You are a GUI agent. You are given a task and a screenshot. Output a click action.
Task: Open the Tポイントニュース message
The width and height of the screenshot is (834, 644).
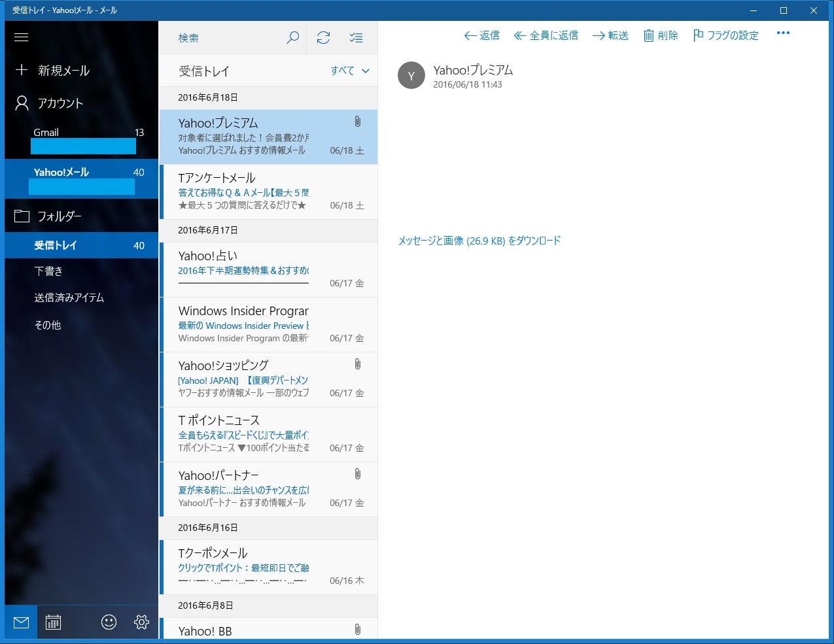(268, 434)
